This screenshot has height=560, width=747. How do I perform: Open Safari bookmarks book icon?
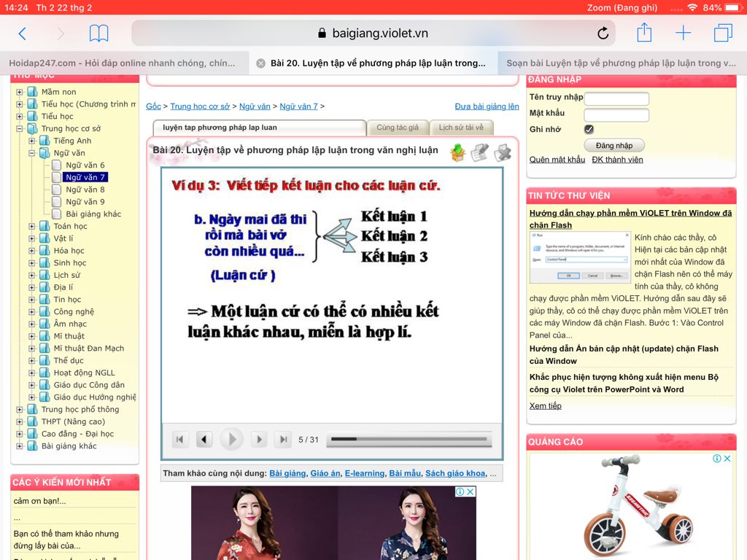(98, 34)
